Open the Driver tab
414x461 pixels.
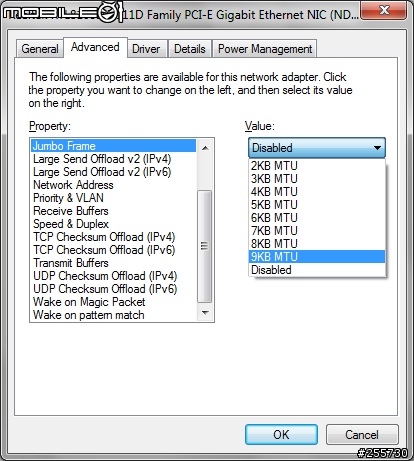pos(146,49)
